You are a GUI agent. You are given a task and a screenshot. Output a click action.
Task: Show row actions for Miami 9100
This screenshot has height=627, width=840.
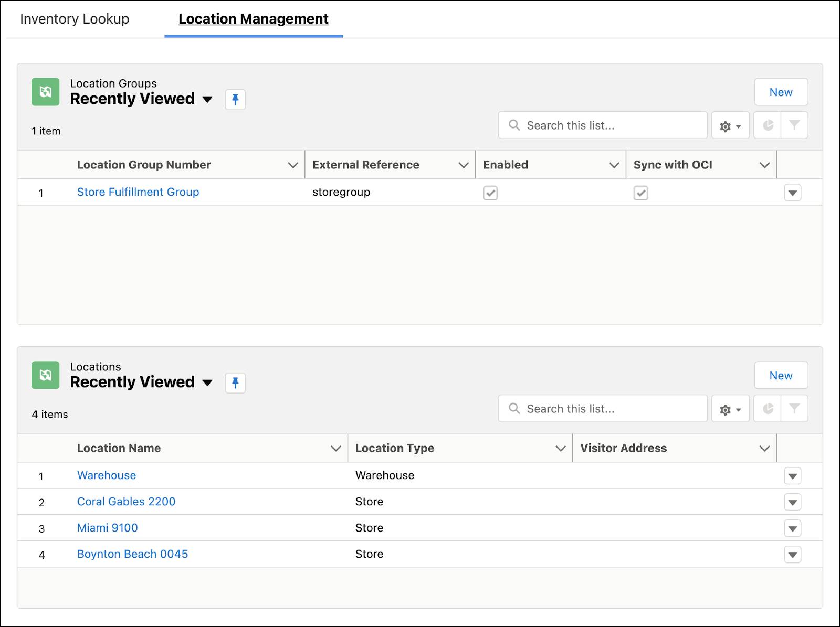point(793,528)
